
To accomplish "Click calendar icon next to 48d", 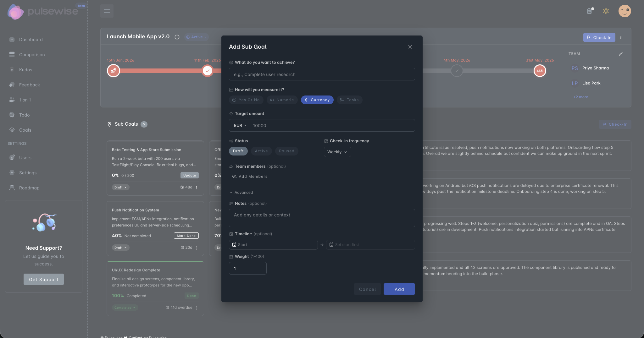I will (182, 187).
